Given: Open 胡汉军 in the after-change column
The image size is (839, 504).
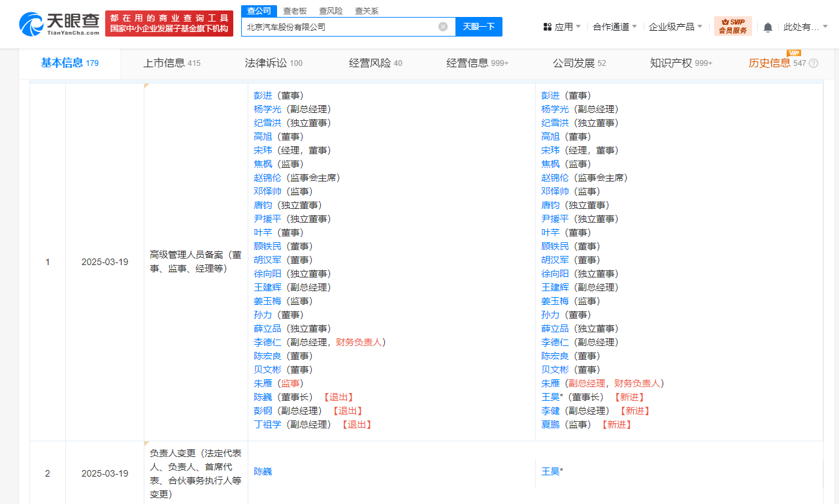Looking at the screenshot, I should point(555,260).
